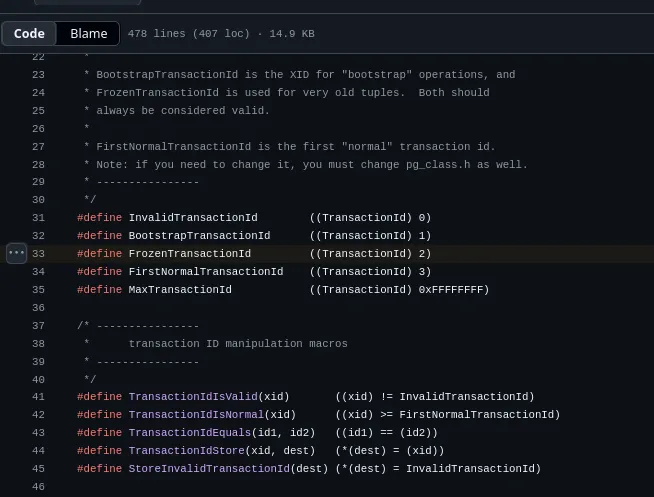The height and width of the screenshot is (497, 654).
Task: Select line number 32
Action: tap(38, 236)
